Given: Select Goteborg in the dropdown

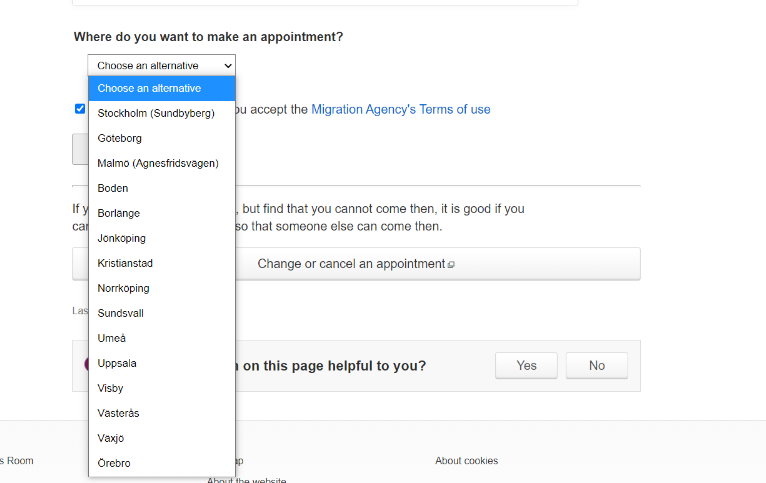Looking at the screenshot, I should click(x=162, y=138).
